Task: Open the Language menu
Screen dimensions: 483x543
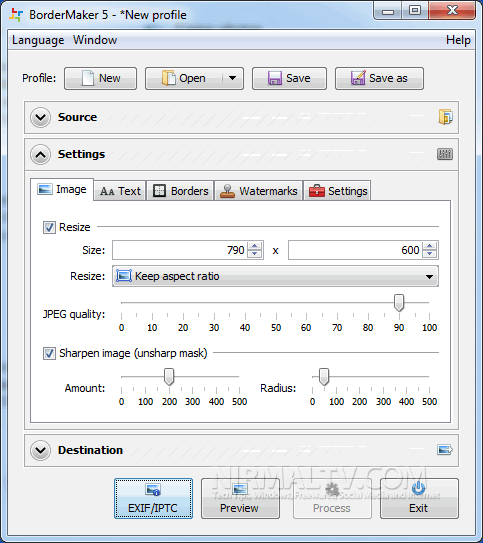Action: click(38, 40)
